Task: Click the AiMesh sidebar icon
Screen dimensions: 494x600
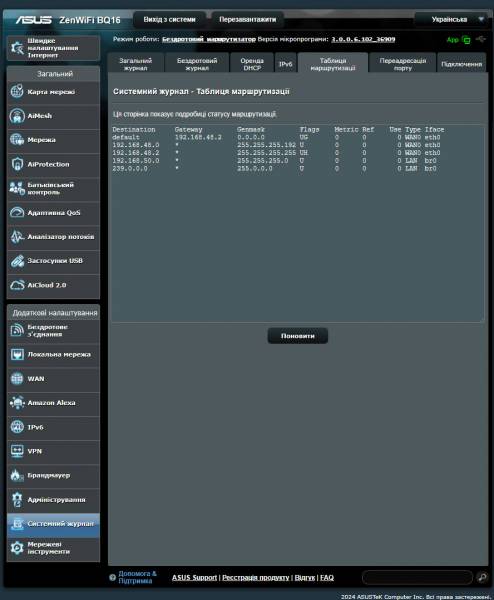Action: tap(17, 116)
